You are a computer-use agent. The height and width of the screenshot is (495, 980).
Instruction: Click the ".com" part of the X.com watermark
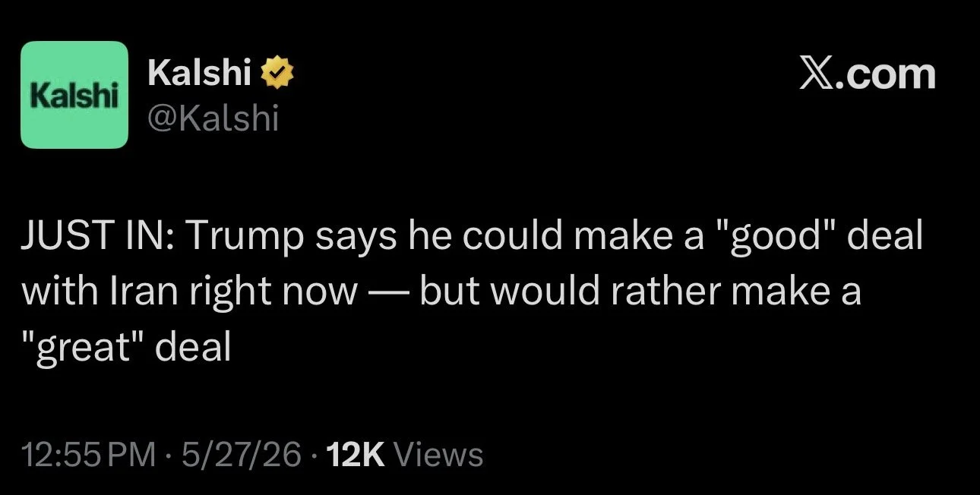click(885, 74)
